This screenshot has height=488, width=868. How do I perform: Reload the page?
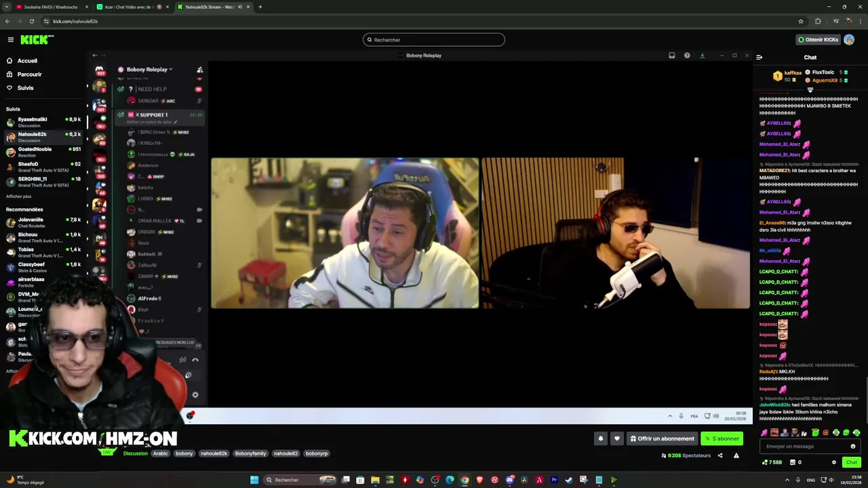(x=31, y=21)
